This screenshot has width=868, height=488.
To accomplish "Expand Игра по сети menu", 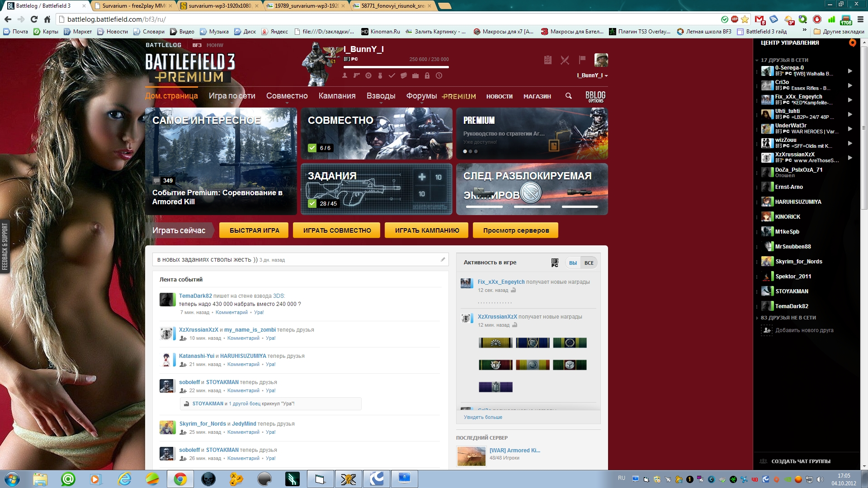I will tap(232, 96).
